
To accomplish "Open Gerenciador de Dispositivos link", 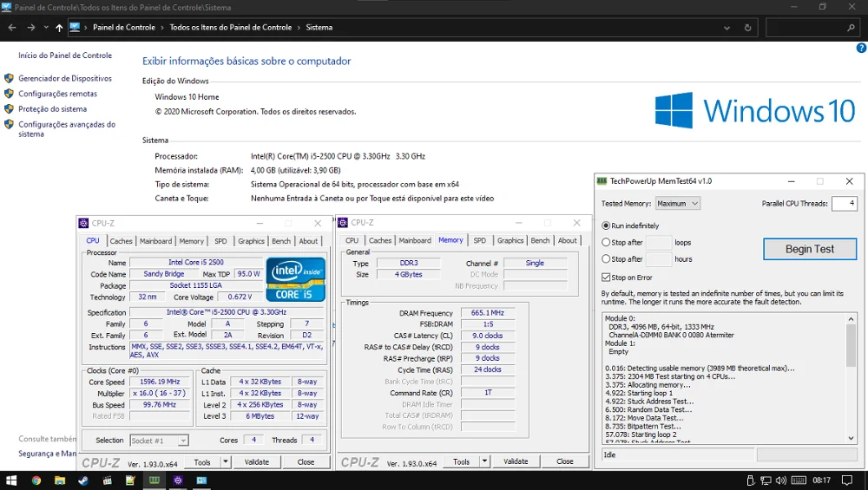I will tap(65, 79).
